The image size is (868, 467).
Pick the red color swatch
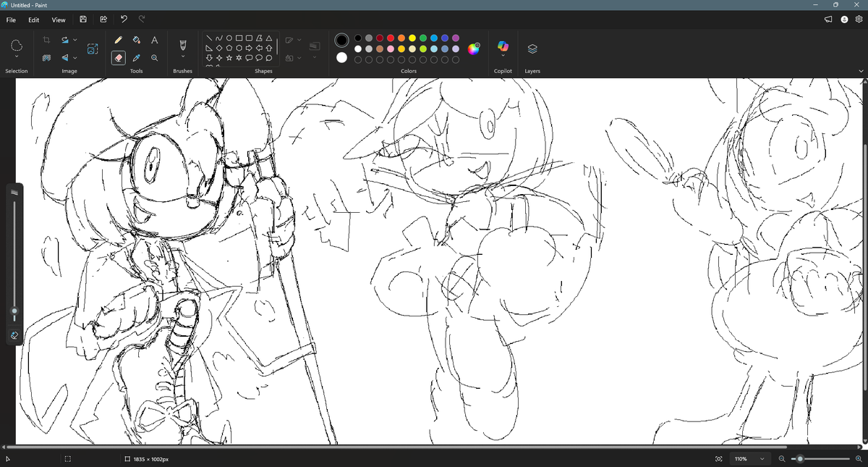tap(391, 38)
